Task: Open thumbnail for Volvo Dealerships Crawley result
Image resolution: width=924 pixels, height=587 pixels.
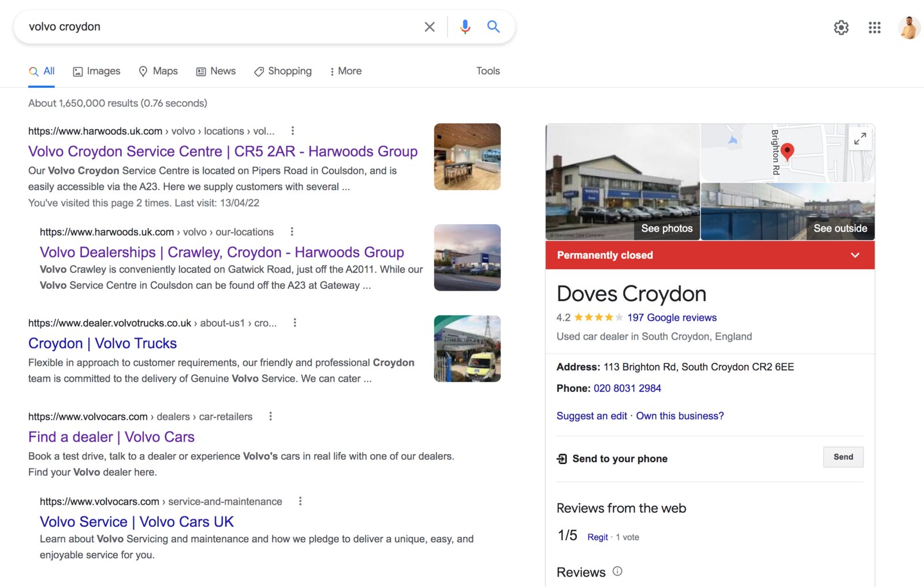Action: [x=467, y=257]
